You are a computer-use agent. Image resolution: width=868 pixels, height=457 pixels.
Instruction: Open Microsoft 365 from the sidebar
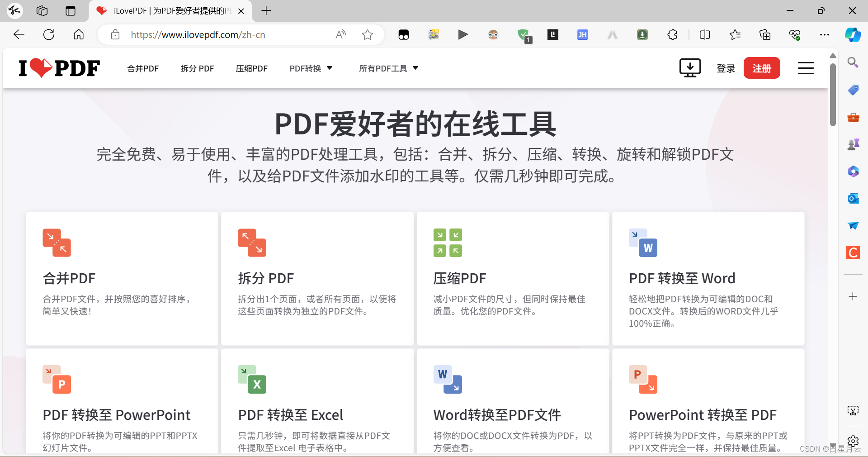tap(853, 171)
